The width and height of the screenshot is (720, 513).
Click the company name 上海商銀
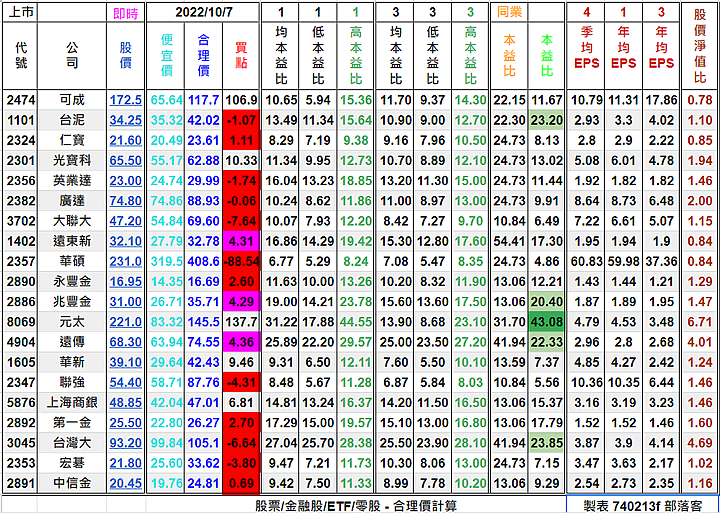(72, 403)
